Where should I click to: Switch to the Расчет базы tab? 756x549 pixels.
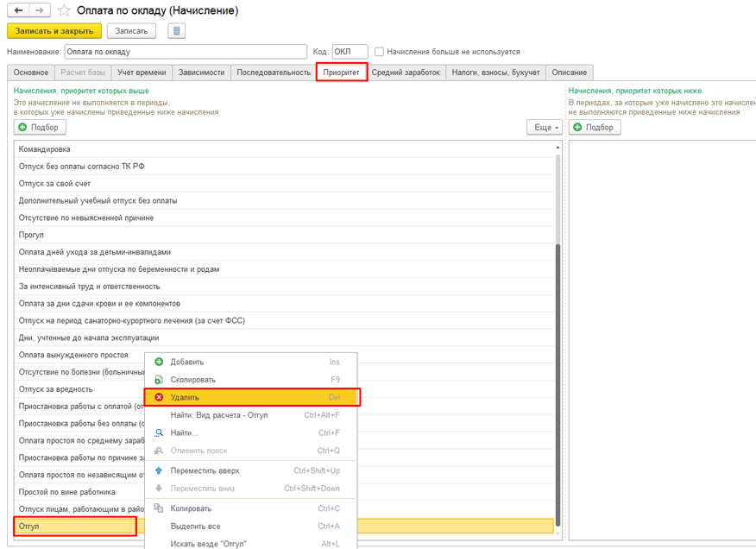click(83, 73)
